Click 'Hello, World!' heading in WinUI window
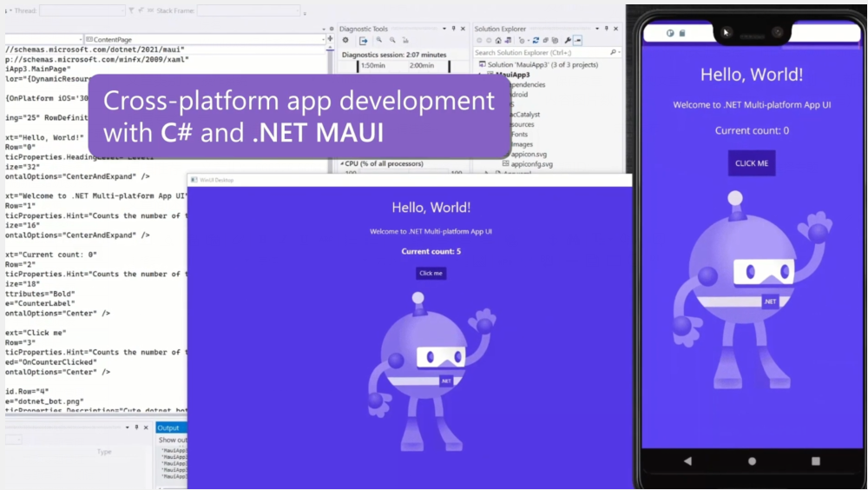 tap(431, 208)
